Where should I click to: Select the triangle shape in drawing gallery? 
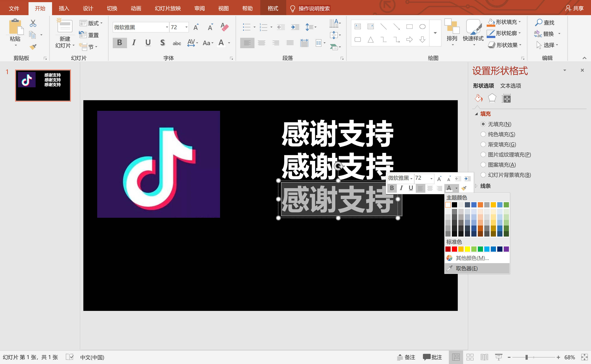tap(370, 40)
